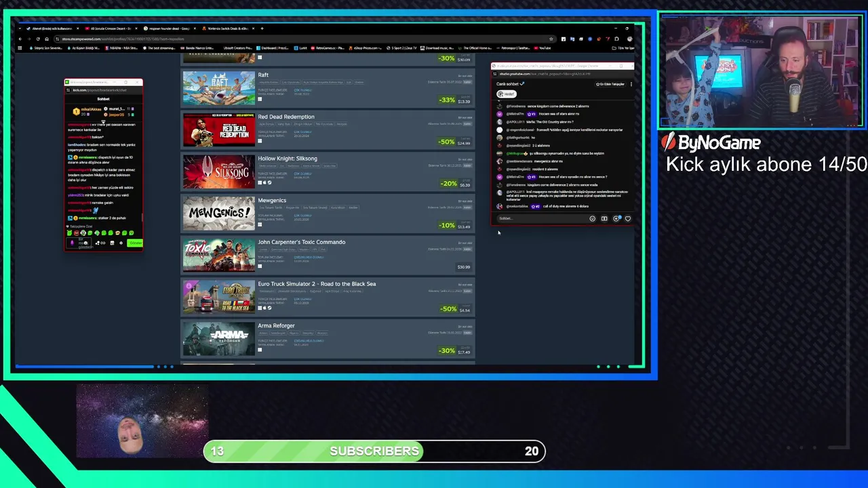This screenshot has width=868, height=488.
Task: Click the -50% Red Dead Redemption price
Action: click(x=454, y=142)
